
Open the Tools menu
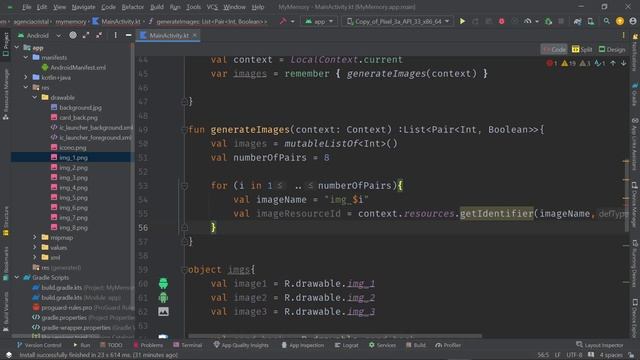point(193,7)
